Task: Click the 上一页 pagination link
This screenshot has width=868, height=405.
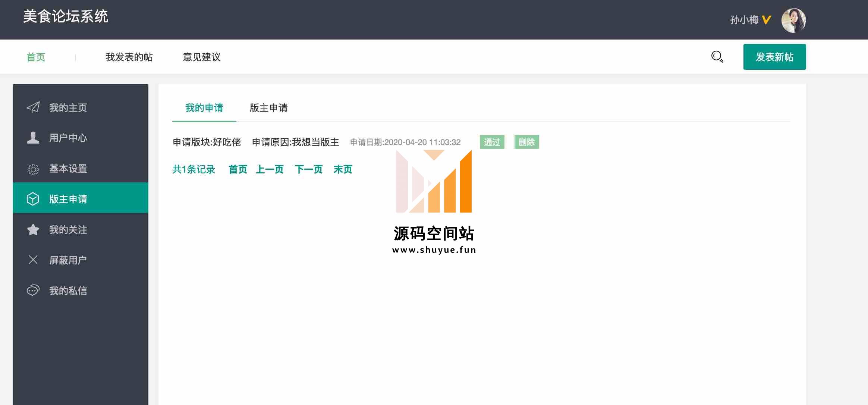Action: (x=270, y=169)
